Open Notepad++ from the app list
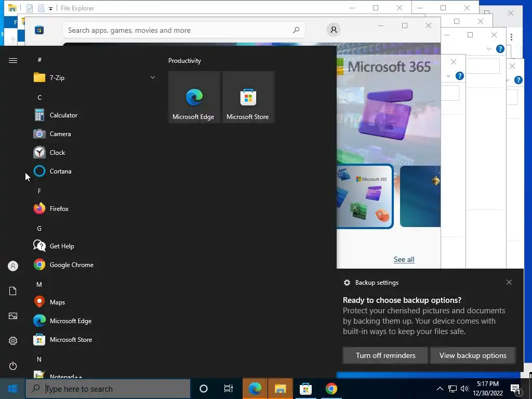The image size is (532, 399). 95,375
